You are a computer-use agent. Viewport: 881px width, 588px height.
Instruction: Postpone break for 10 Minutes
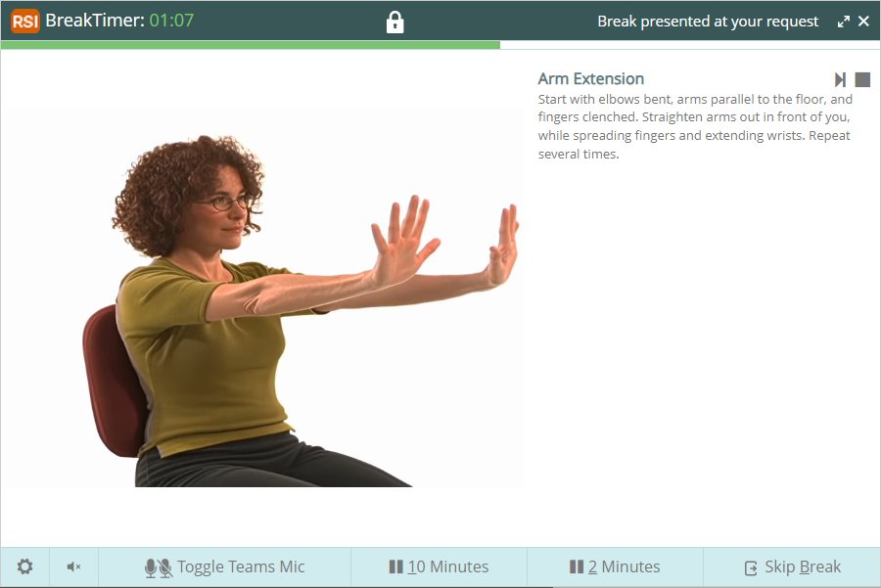pos(439,567)
